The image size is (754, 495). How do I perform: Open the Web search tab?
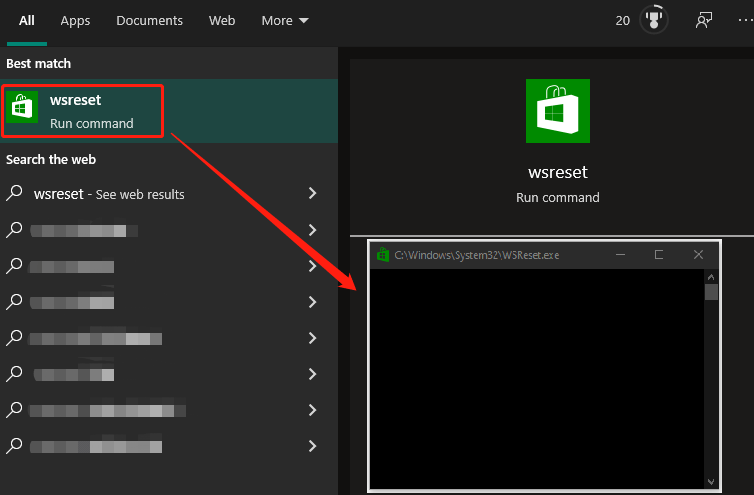pyautogui.click(x=222, y=21)
